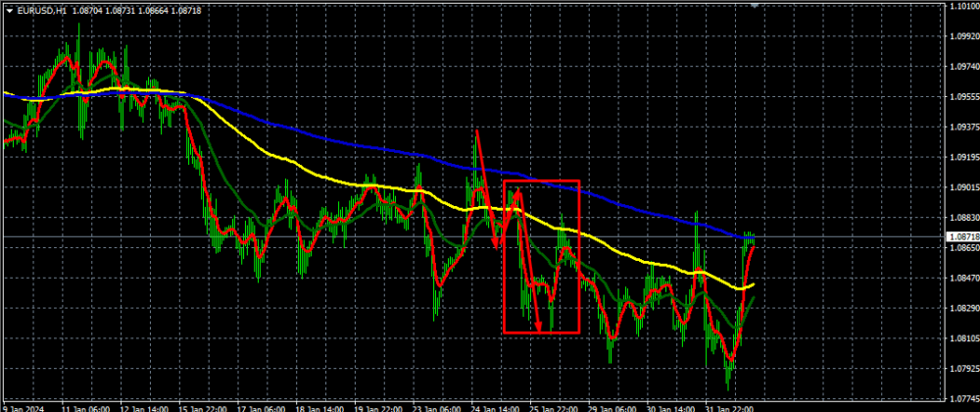This screenshot has height=412, width=980.
Task: Click the current price label 1.08718
Action: 963,237
